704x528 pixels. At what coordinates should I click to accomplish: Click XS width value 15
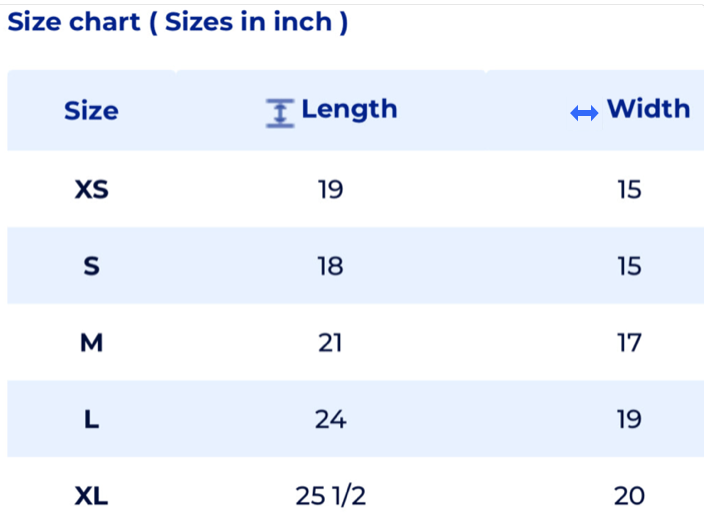[629, 189]
